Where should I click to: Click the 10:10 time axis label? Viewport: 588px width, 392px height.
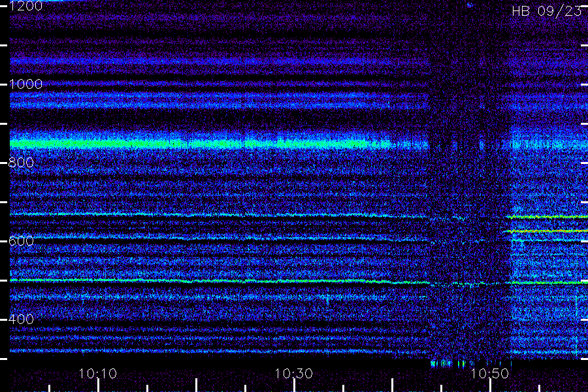pos(98,373)
